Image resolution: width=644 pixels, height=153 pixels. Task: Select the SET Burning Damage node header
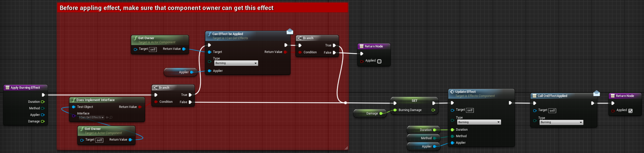pyautogui.click(x=414, y=101)
